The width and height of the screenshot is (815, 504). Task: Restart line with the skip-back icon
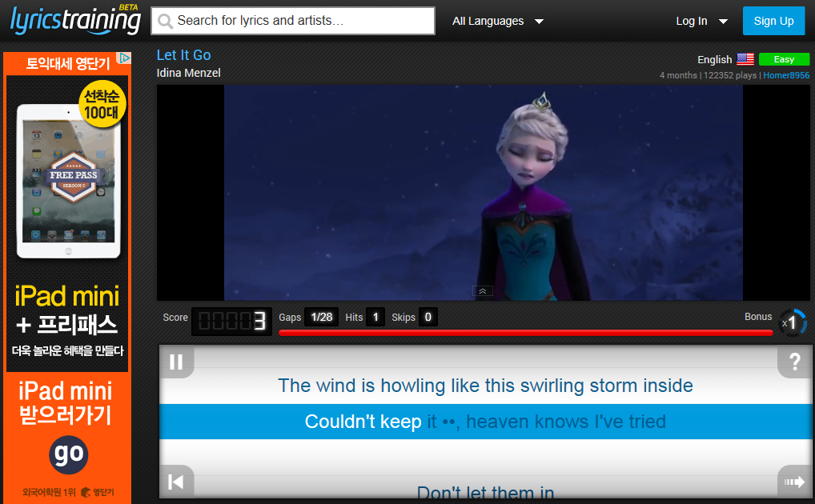tap(176, 482)
